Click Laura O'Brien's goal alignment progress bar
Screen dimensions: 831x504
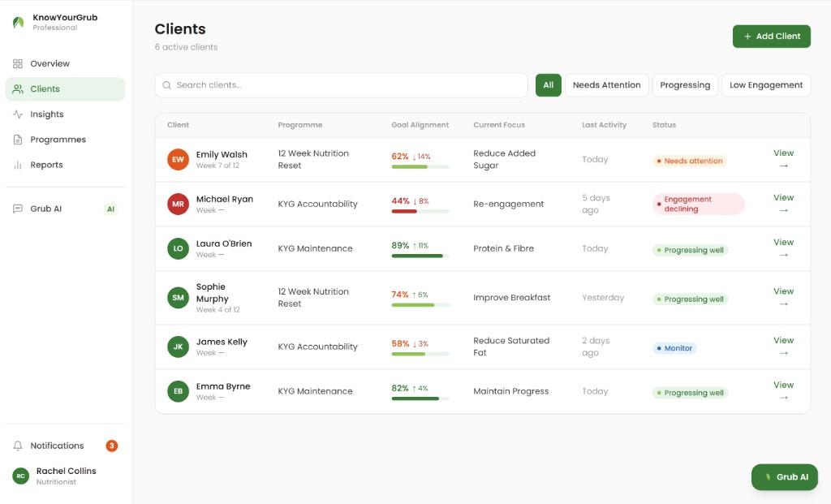click(x=420, y=256)
